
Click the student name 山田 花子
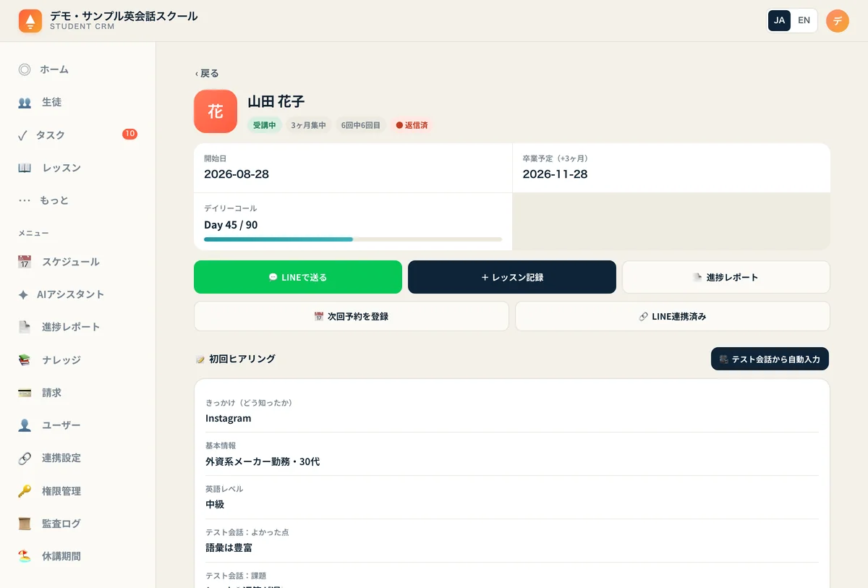276,102
